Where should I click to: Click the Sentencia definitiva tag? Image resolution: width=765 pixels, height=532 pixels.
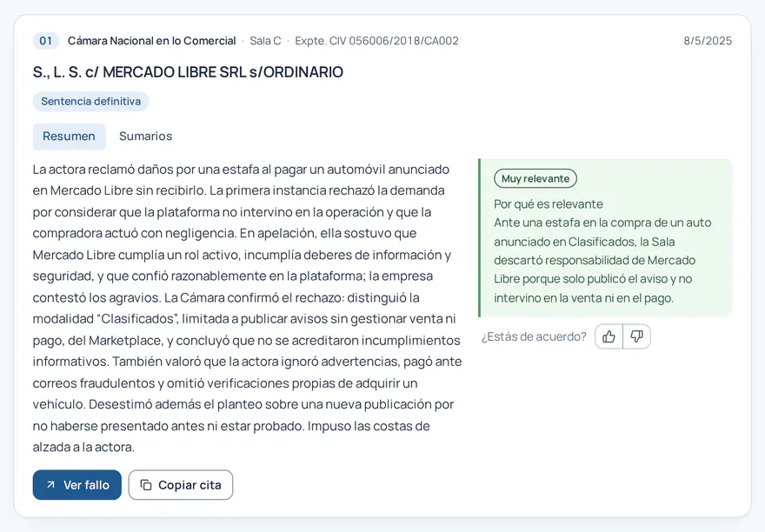point(90,101)
